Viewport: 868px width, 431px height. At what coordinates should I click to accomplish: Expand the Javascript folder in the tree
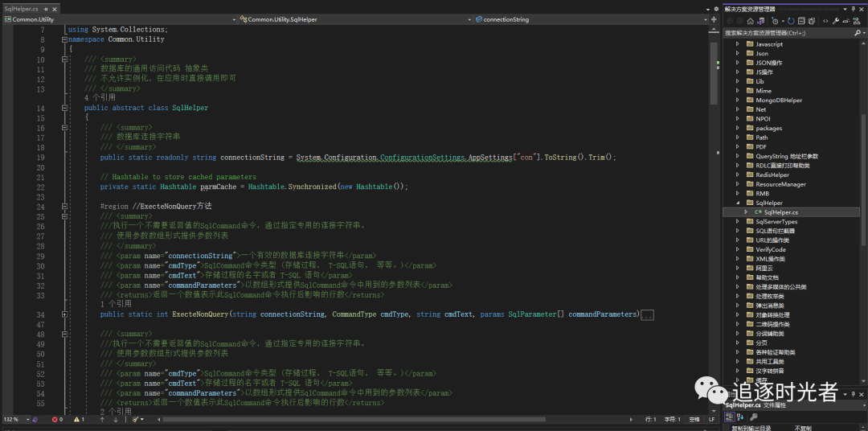[x=739, y=44]
